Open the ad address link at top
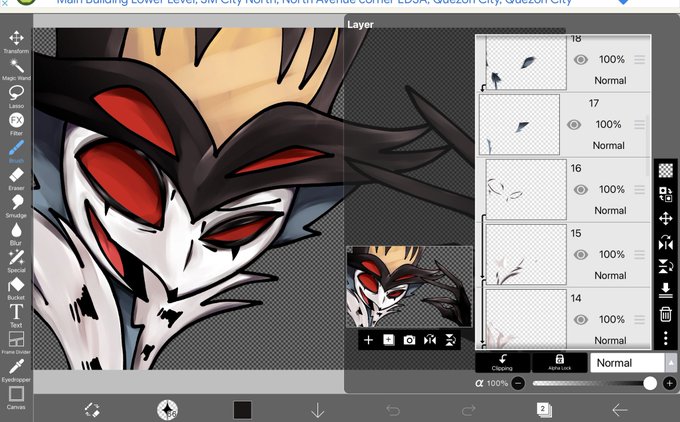The height and width of the screenshot is (422, 680). click(314, 3)
